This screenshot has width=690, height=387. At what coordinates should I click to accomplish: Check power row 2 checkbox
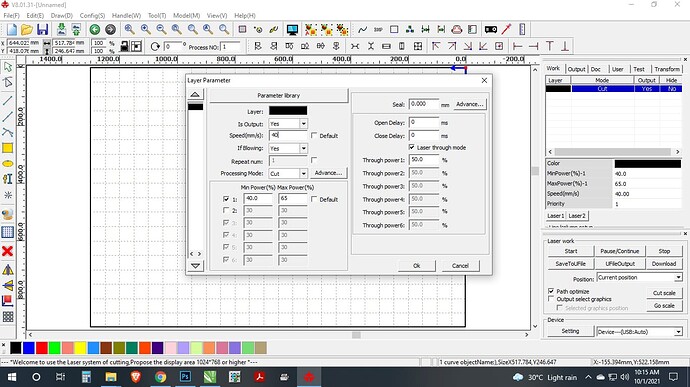click(x=226, y=210)
